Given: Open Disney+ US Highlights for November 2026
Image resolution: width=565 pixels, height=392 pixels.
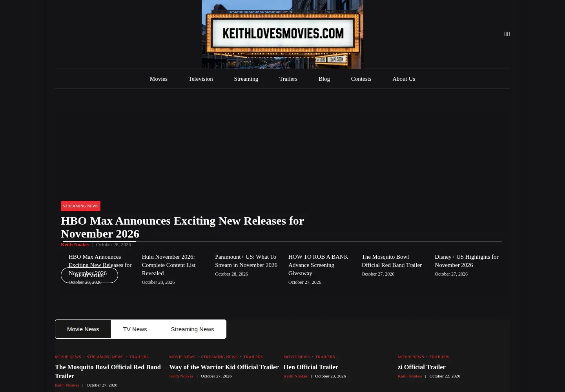Looking at the screenshot, I should point(467,261).
